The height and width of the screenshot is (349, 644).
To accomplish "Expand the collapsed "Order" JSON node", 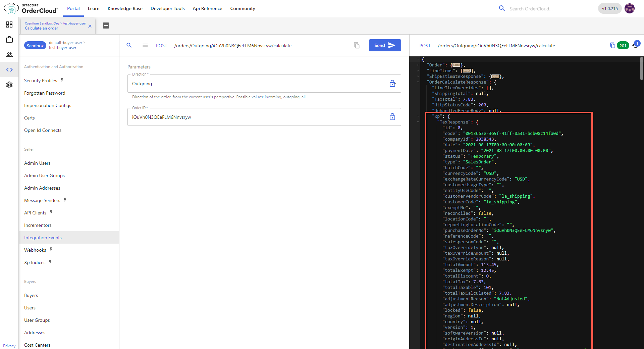I will pos(418,65).
